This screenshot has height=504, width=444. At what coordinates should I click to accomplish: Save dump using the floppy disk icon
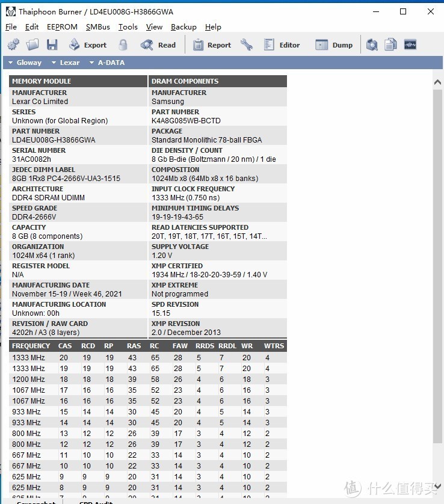coord(52,45)
